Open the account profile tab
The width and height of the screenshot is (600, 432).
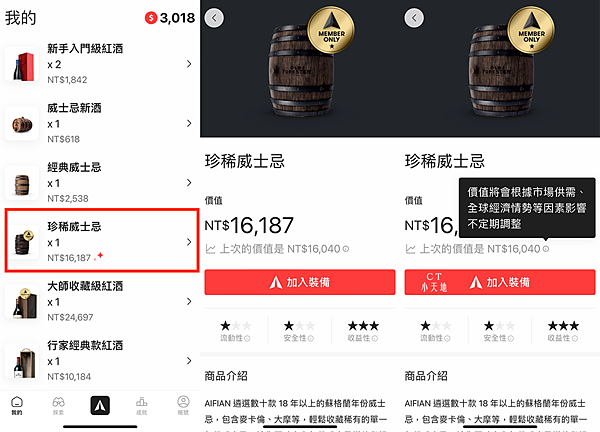(x=183, y=406)
